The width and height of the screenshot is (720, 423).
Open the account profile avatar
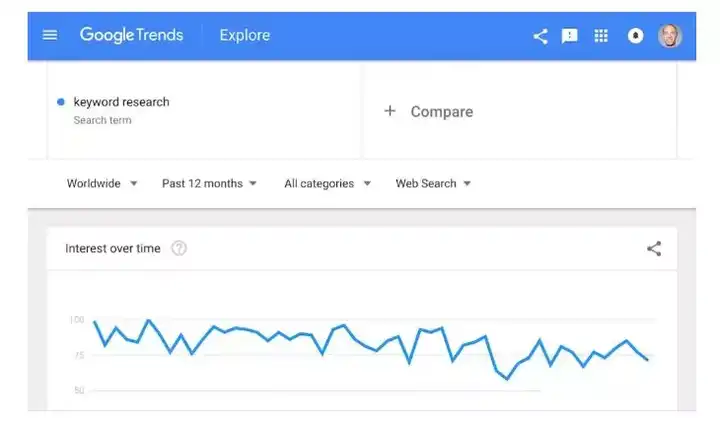[x=670, y=36]
